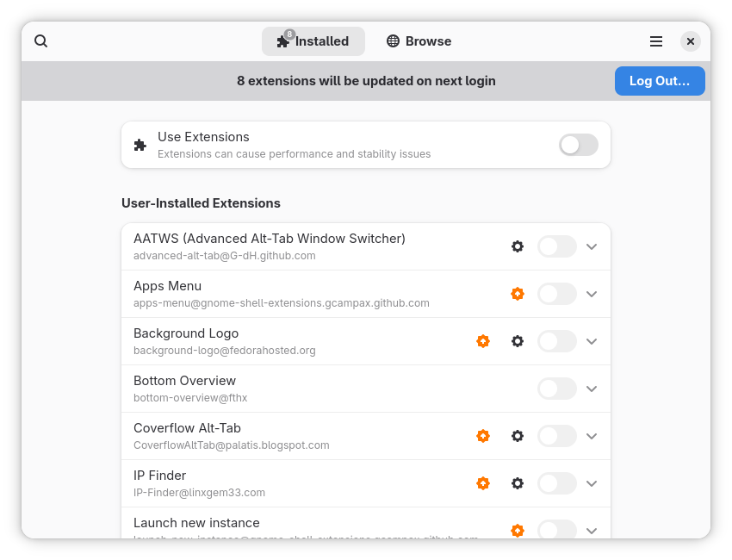Open AATWS extension settings gear
732x560 pixels.
[518, 246]
